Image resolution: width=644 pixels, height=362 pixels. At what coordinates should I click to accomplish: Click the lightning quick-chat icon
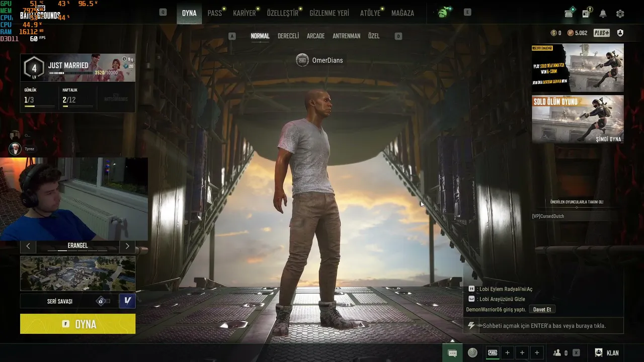[x=471, y=326]
